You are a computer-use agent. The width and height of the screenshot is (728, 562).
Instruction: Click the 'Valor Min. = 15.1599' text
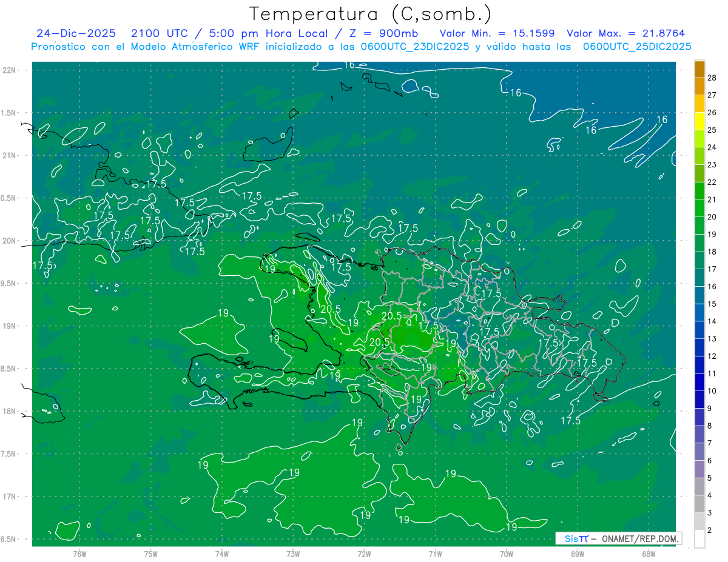(497, 33)
